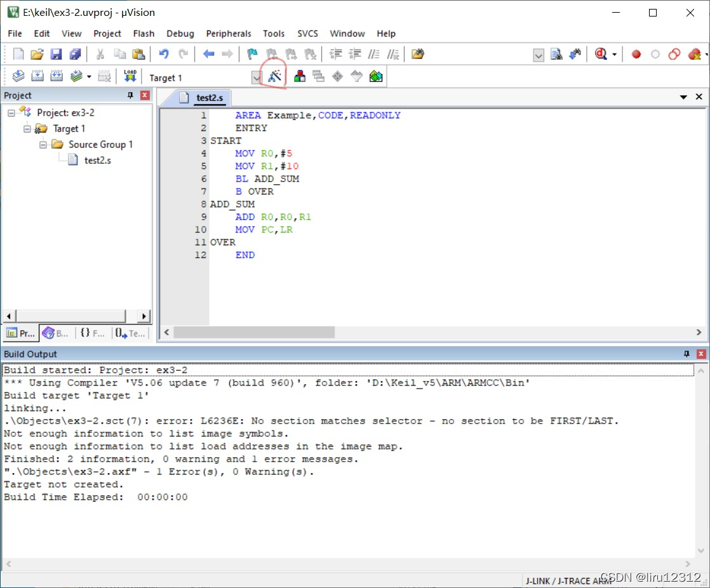Image resolution: width=710 pixels, height=588 pixels.
Task: Rebuild all target files
Action: [56, 76]
